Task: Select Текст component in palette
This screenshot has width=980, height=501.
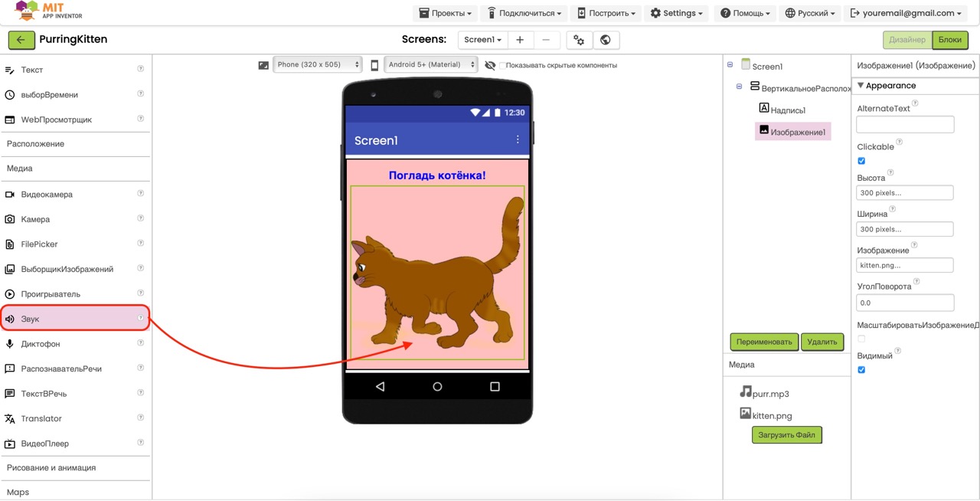Action: [75, 70]
